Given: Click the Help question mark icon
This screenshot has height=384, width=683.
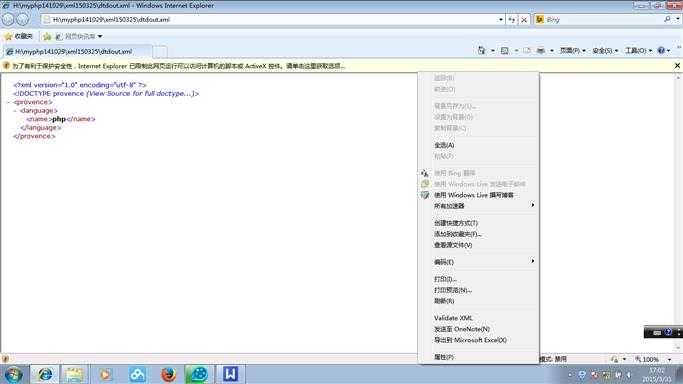Looking at the screenshot, I should point(661,51).
